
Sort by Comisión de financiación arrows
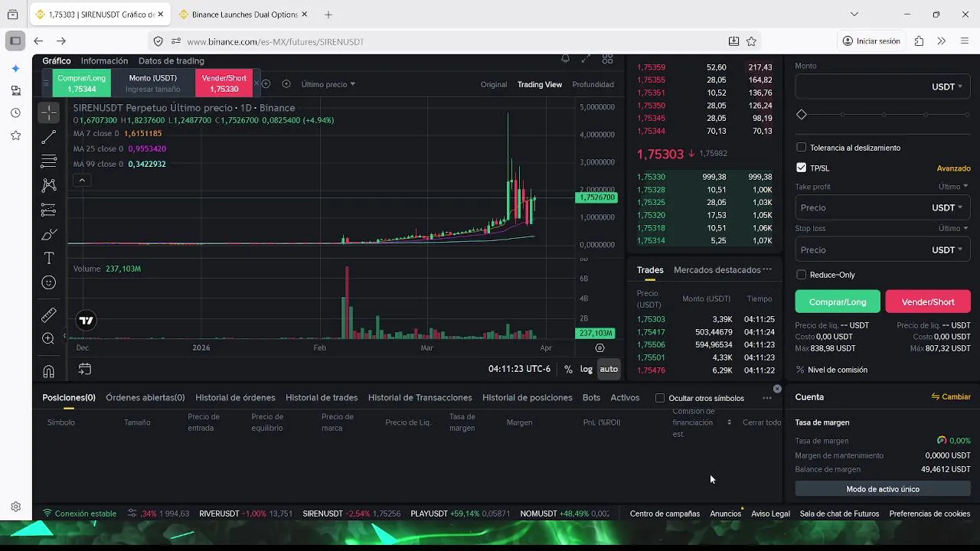pyautogui.click(x=729, y=422)
